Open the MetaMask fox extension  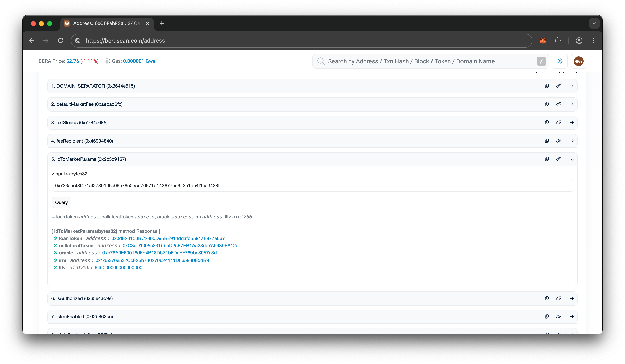click(x=543, y=41)
